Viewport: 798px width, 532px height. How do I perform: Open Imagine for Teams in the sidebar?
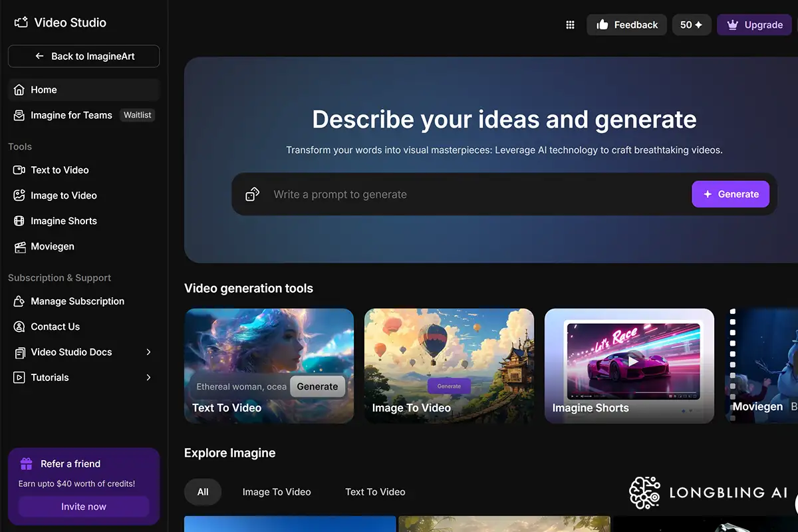click(84, 115)
